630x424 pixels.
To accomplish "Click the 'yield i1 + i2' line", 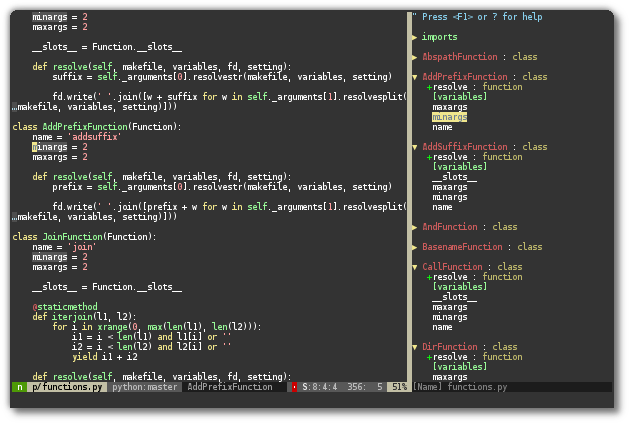I will [105, 357].
